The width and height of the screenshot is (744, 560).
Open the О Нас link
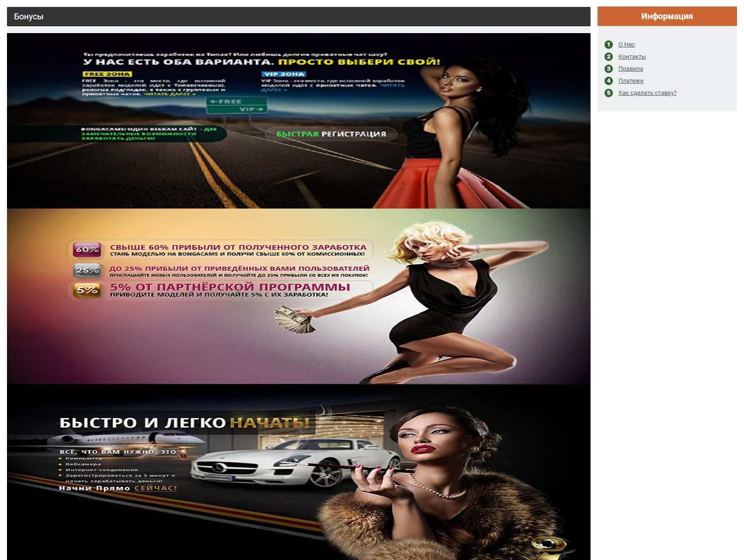626,45
